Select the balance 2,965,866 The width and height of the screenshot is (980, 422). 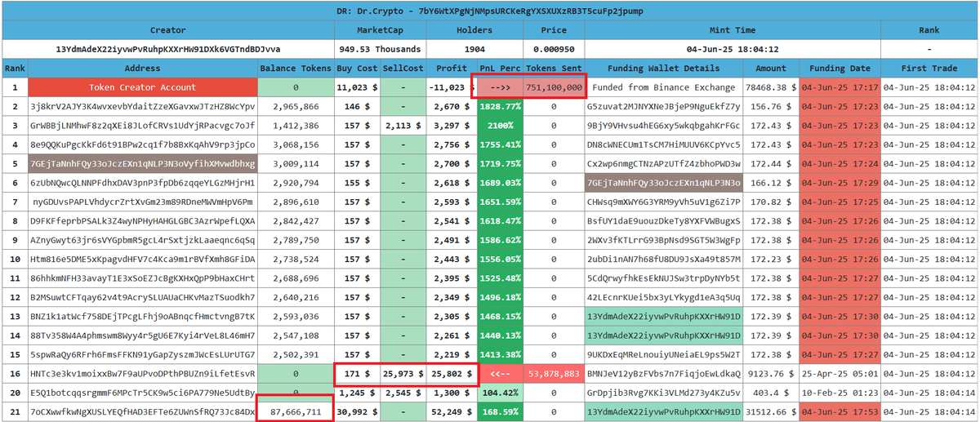[295, 107]
